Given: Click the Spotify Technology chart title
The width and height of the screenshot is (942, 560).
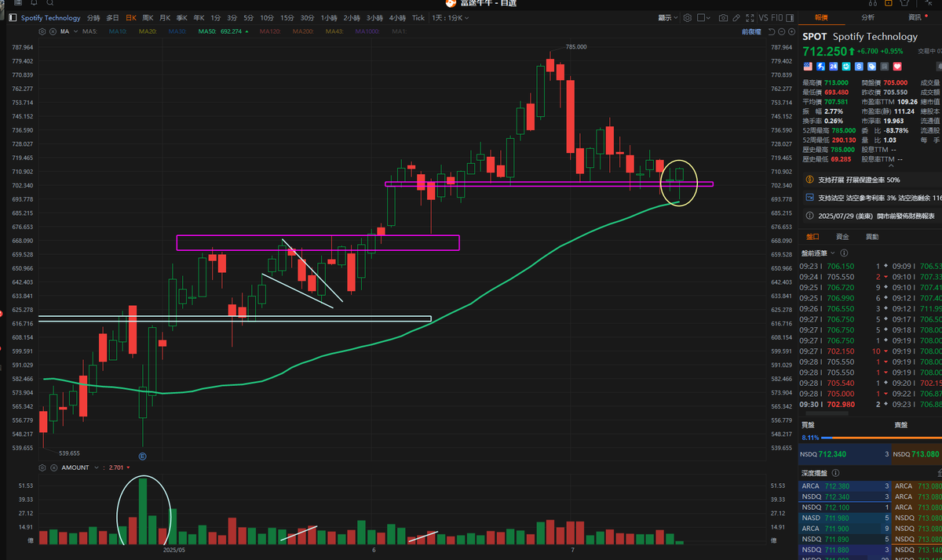Looking at the screenshot, I should click(50, 17).
